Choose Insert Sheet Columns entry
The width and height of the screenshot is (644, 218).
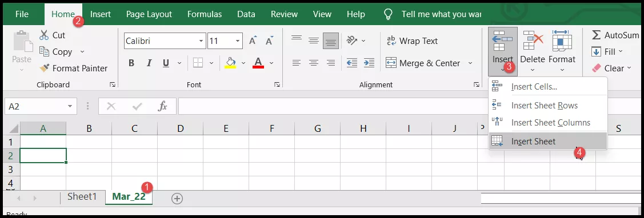pos(548,122)
